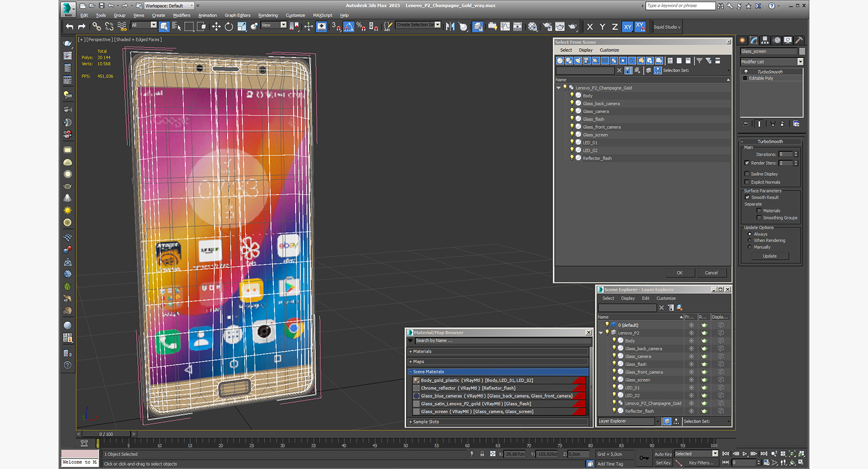868x469 pixels.
Task: Click the Undo arrow in main toolbar
Action: pos(70,26)
